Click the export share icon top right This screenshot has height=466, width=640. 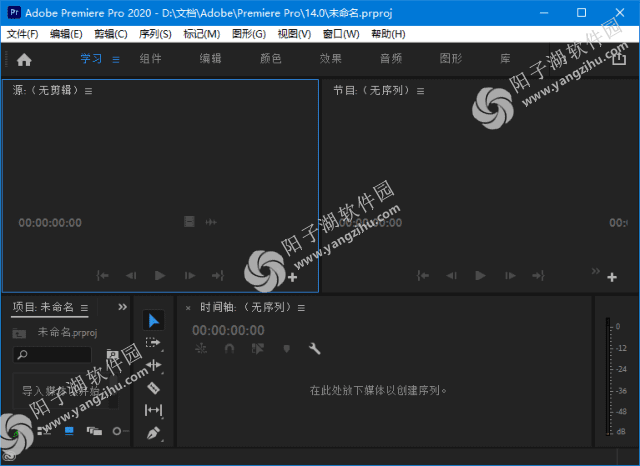pos(619,58)
